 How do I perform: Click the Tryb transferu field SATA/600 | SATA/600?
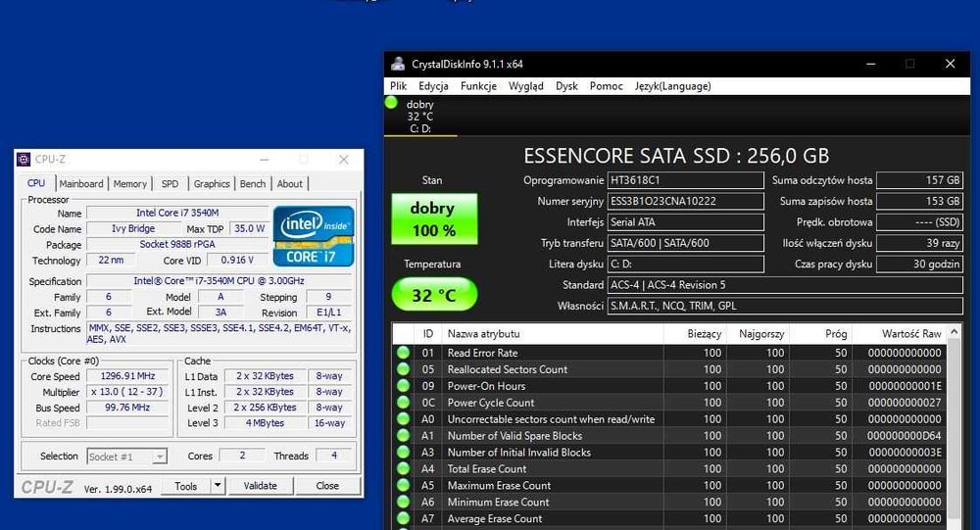click(x=686, y=243)
